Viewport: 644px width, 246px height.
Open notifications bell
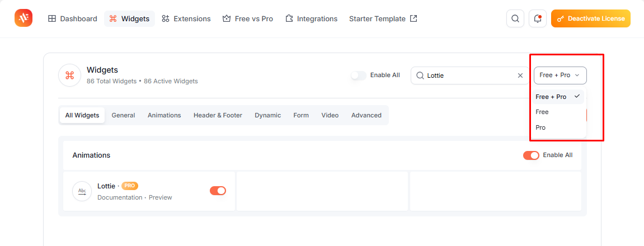[x=538, y=18]
